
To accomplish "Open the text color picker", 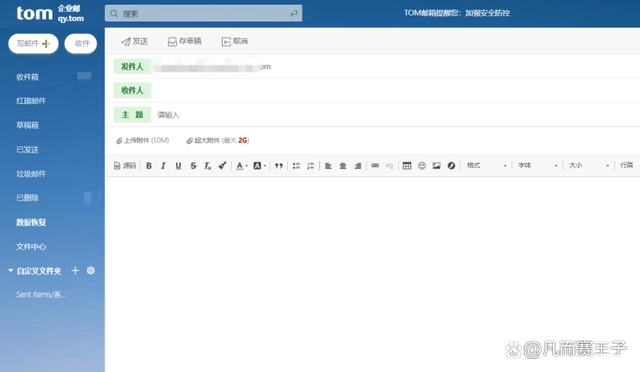I will (x=242, y=165).
